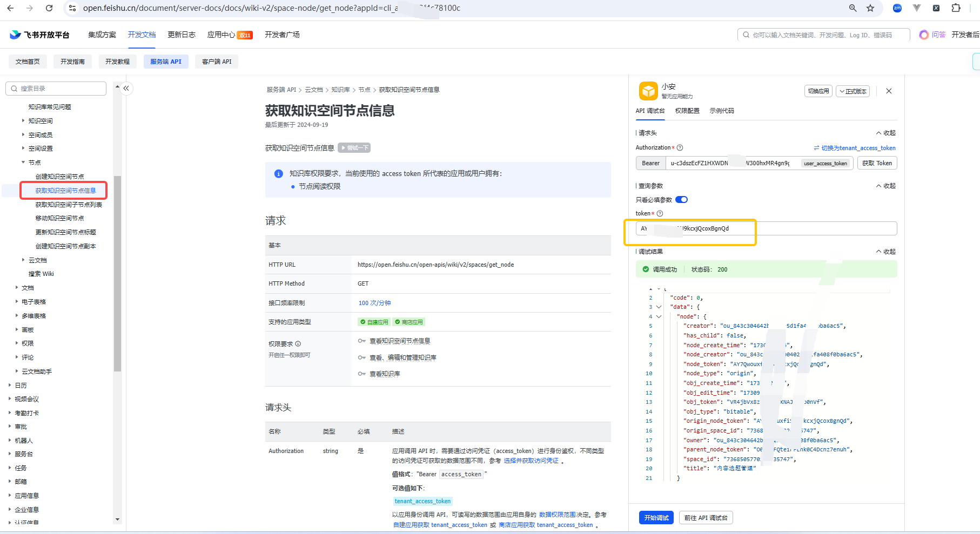This screenshot has width=980, height=534.
Task: Open the 更新日志 top menu
Action: pos(182,35)
